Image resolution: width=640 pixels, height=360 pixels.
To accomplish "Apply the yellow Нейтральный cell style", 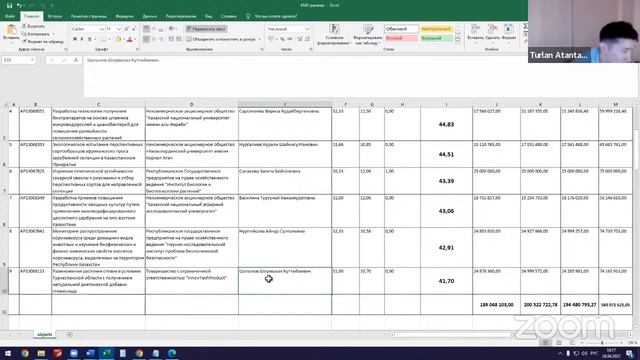I will [436, 29].
